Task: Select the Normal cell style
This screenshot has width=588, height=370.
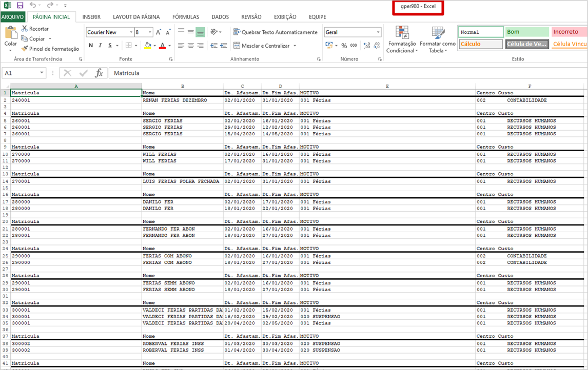Action: tap(481, 32)
